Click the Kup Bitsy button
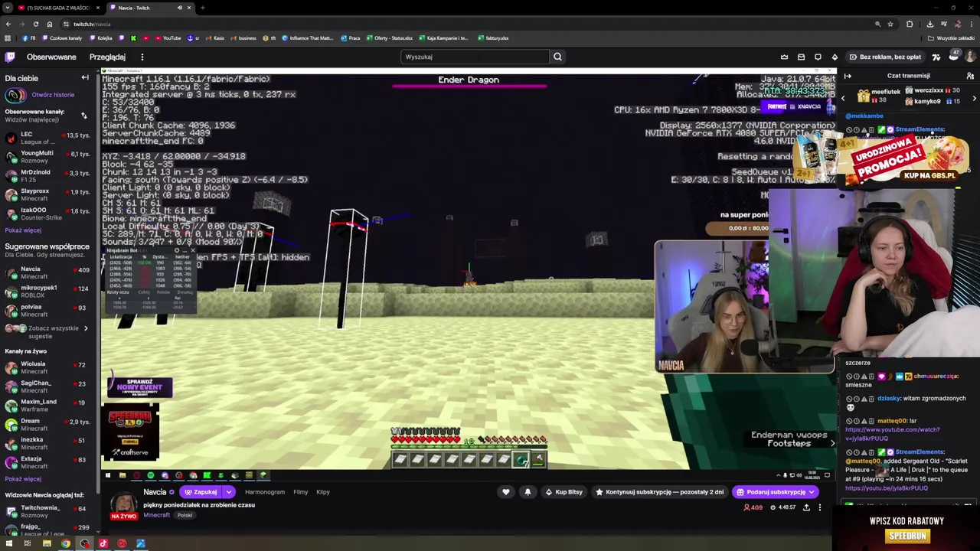Image resolution: width=980 pixels, height=551 pixels. click(563, 492)
